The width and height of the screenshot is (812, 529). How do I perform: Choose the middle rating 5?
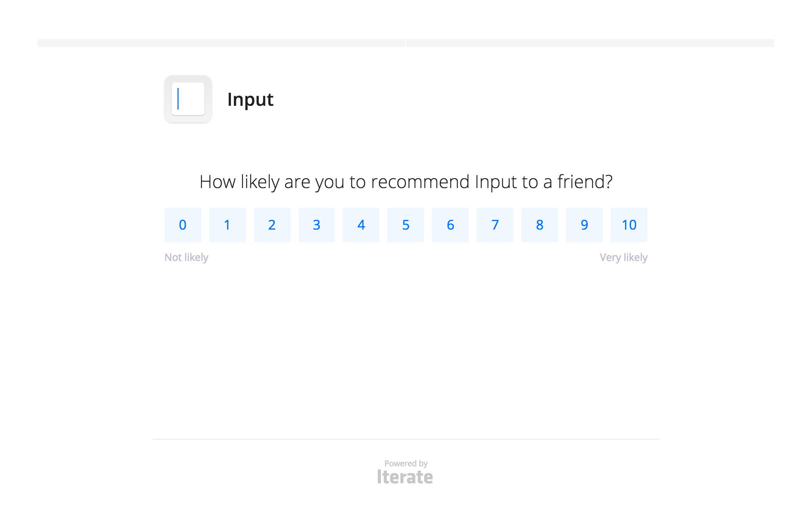pyautogui.click(x=406, y=225)
